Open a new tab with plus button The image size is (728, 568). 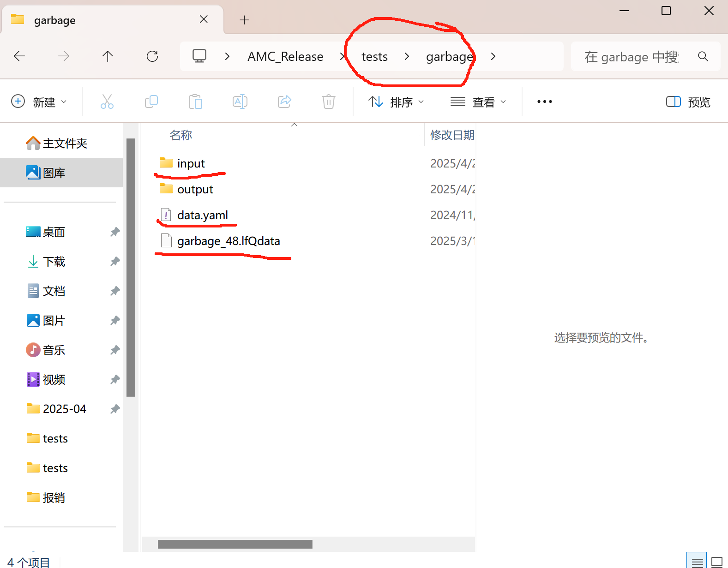pos(244,20)
